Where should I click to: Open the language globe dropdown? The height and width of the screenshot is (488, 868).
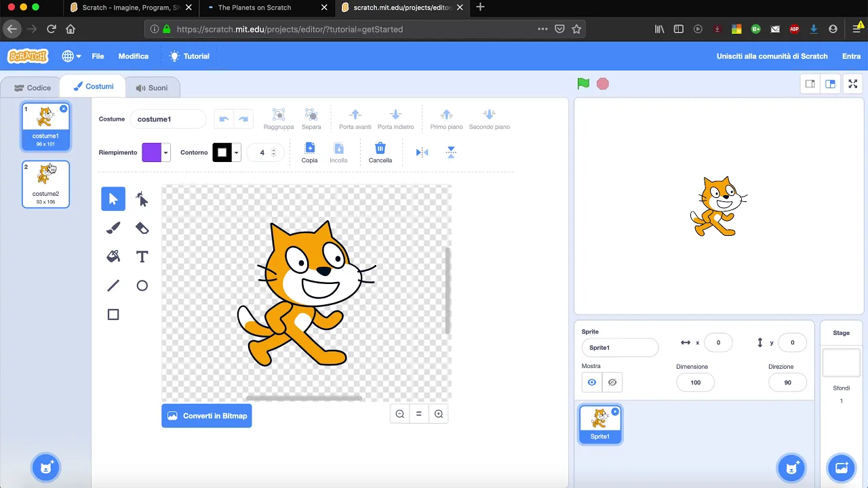point(71,56)
